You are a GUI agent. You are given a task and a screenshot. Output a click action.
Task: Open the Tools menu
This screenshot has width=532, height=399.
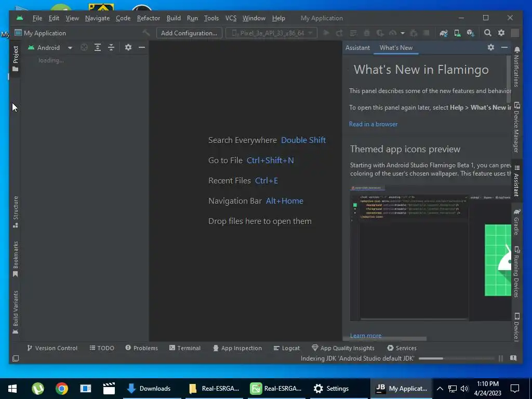point(211,18)
